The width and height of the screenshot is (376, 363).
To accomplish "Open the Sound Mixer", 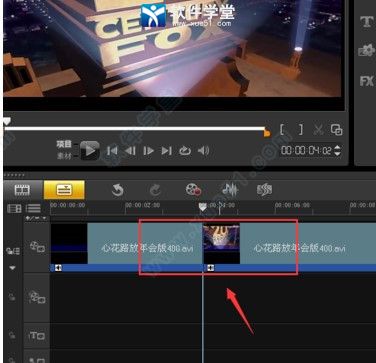I will pyautogui.click(x=230, y=190).
